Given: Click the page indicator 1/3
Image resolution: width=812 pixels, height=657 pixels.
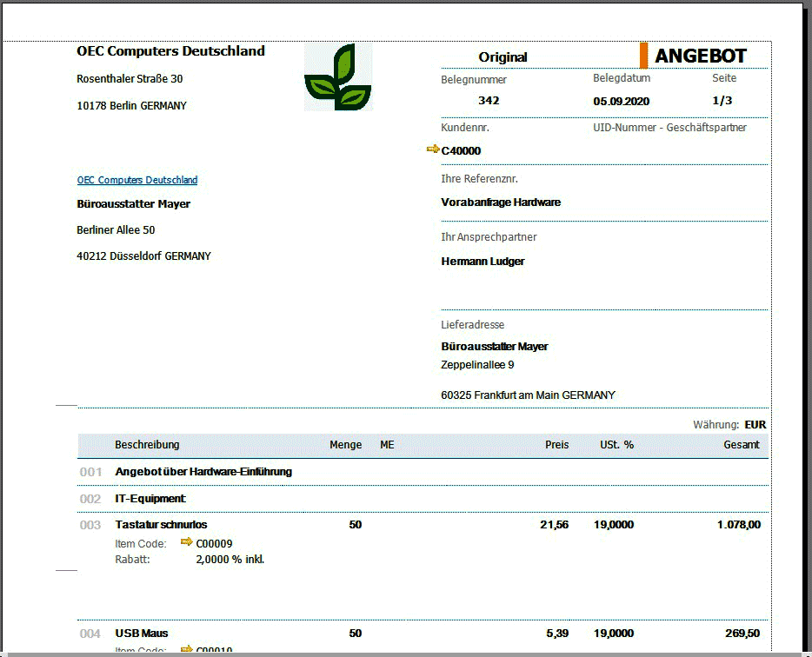Looking at the screenshot, I should 722,101.
